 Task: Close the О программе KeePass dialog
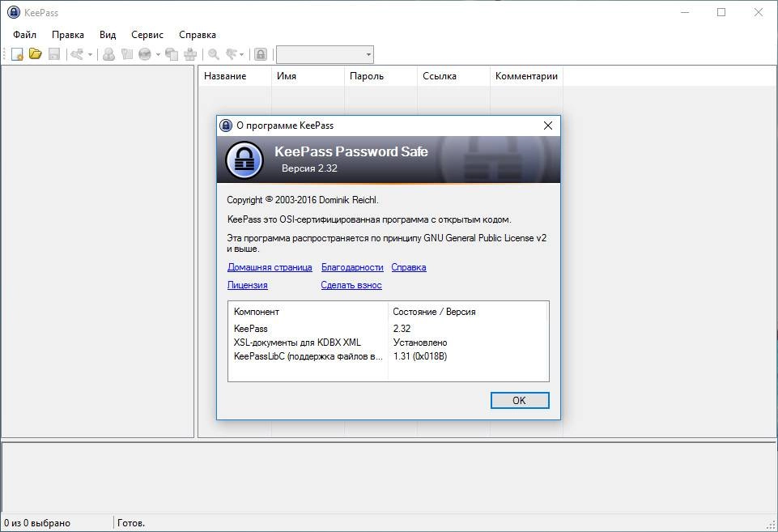pyautogui.click(x=548, y=126)
